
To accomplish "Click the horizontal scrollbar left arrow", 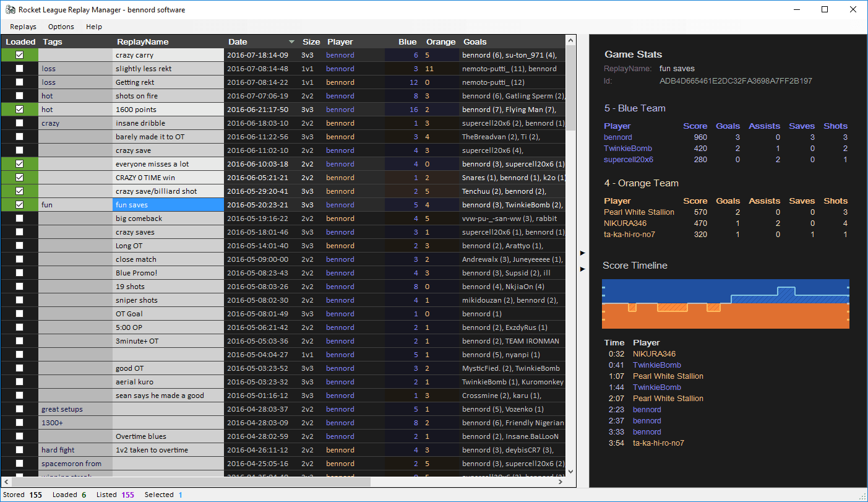I will click(5, 482).
